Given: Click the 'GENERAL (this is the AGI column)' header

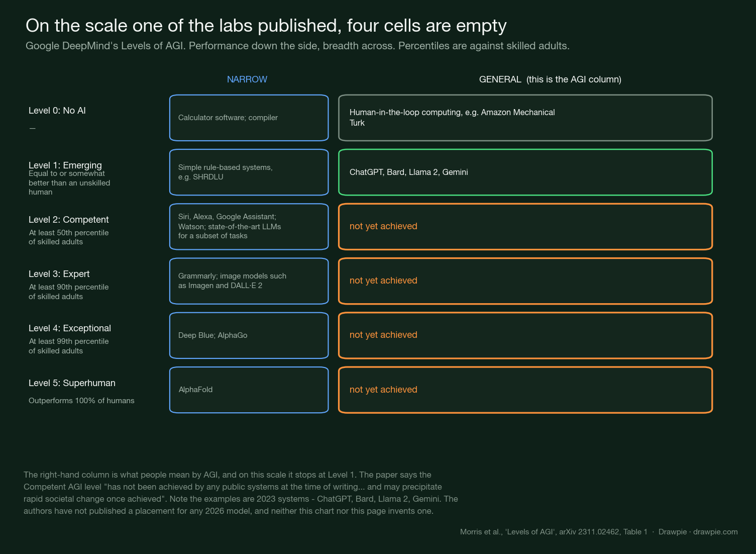Looking at the screenshot, I should tap(550, 79).
